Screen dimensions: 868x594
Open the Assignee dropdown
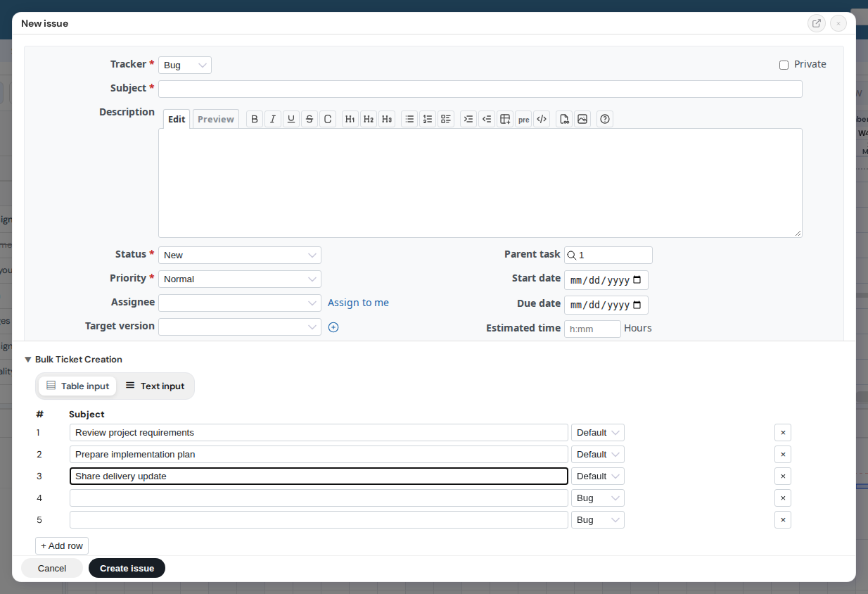coord(240,303)
